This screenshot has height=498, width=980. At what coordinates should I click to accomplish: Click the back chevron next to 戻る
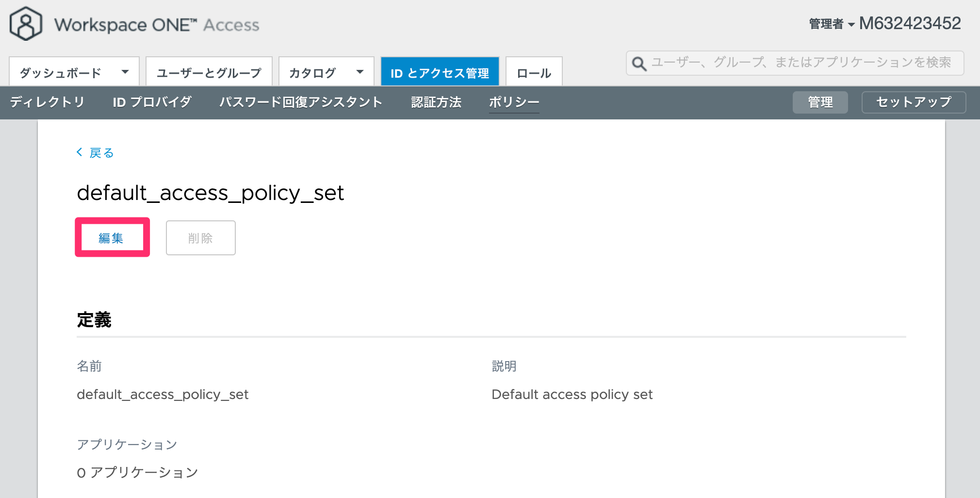pyautogui.click(x=80, y=152)
